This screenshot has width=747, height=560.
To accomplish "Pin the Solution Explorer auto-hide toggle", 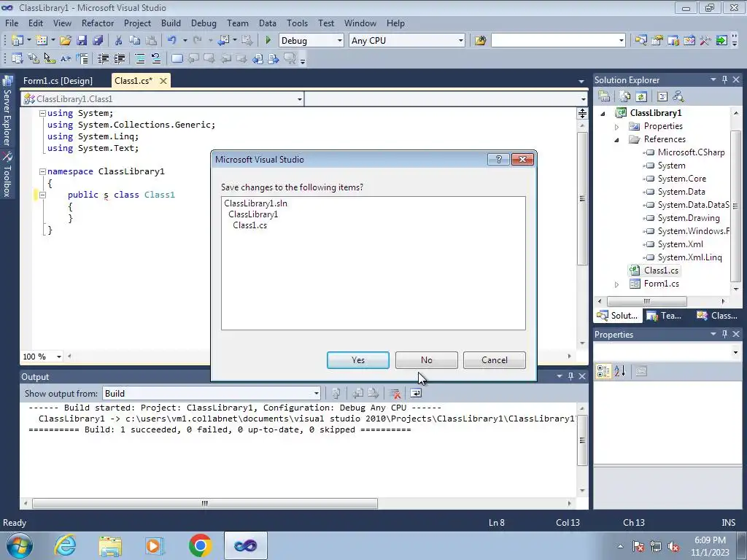I will (724, 79).
